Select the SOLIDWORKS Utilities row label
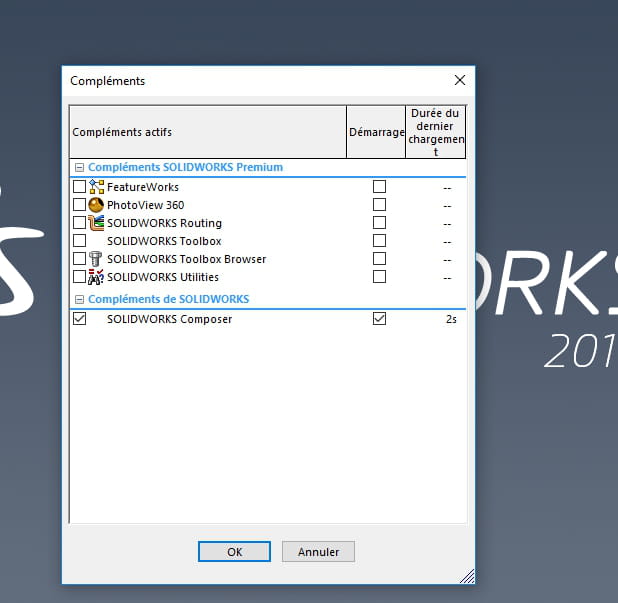The image size is (618, 603). point(163,277)
